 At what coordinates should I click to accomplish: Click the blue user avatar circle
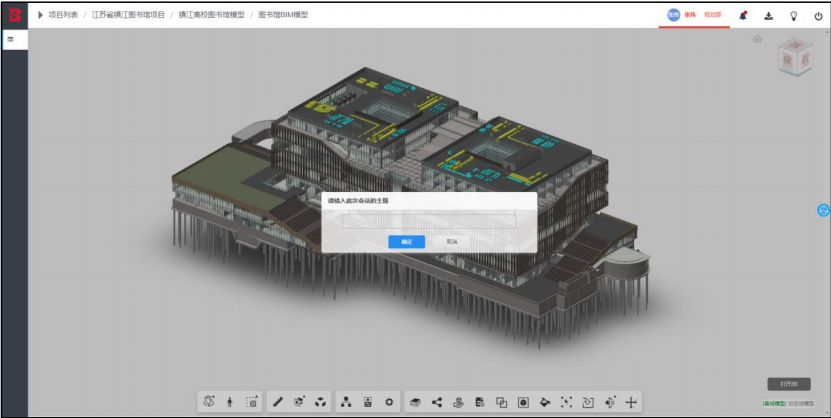point(673,15)
